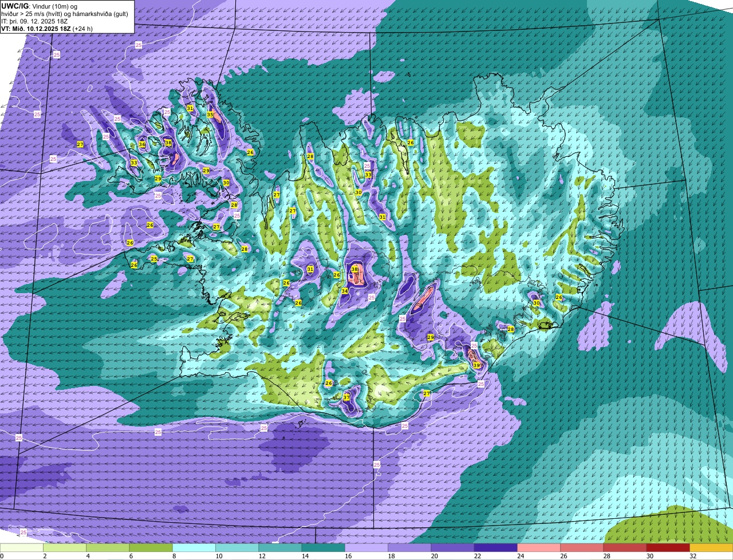Image resolution: width=733 pixels, height=560 pixels.
Task: Click the yellow gust label 34 on map
Action: tap(344, 291)
